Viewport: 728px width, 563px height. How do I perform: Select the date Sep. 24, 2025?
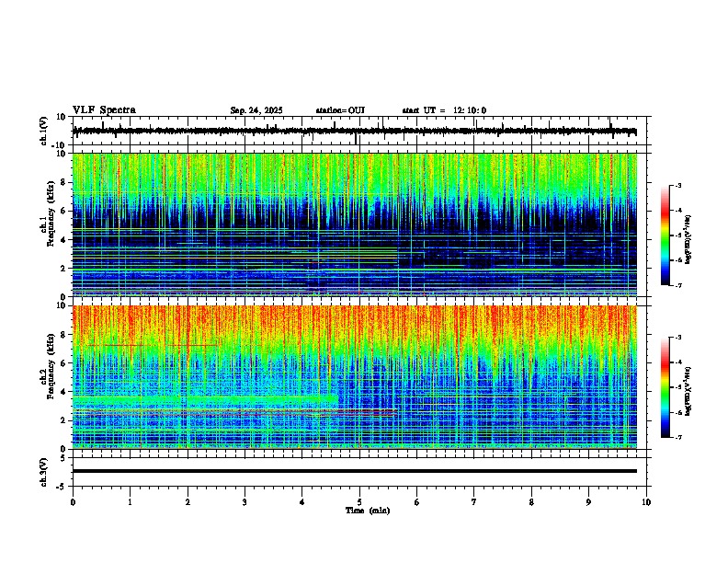click(256, 110)
